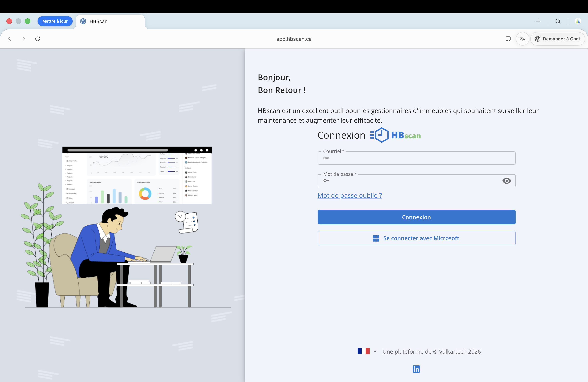Click the 'Bon Retour !' heading
The width and height of the screenshot is (588, 382).
pyautogui.click(x=282, y=90)
